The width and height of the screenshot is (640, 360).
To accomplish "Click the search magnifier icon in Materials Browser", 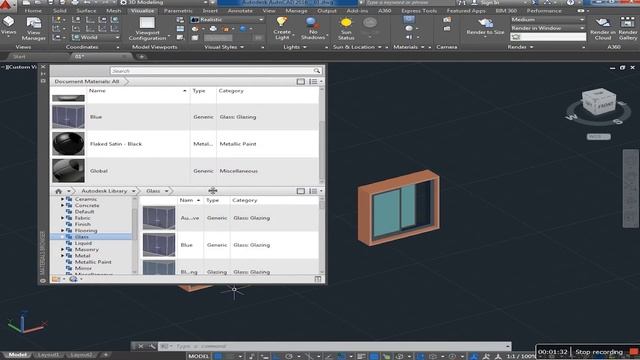I will (317, 71).
